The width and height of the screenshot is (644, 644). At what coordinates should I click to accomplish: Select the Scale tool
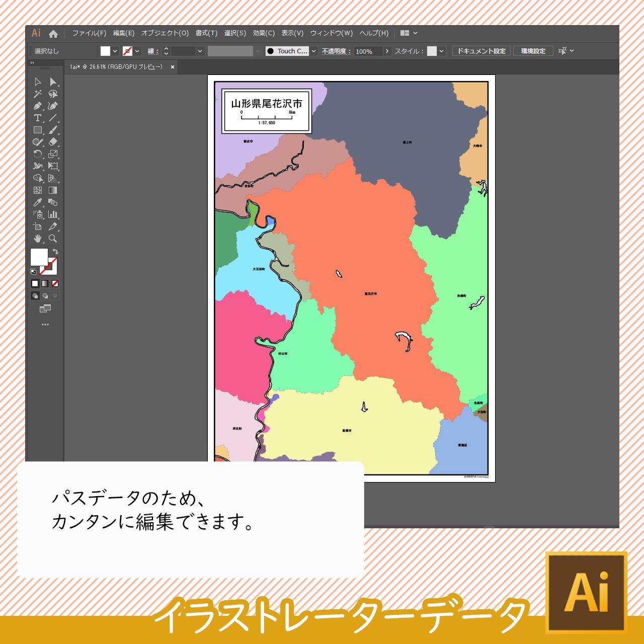point(53,154)
